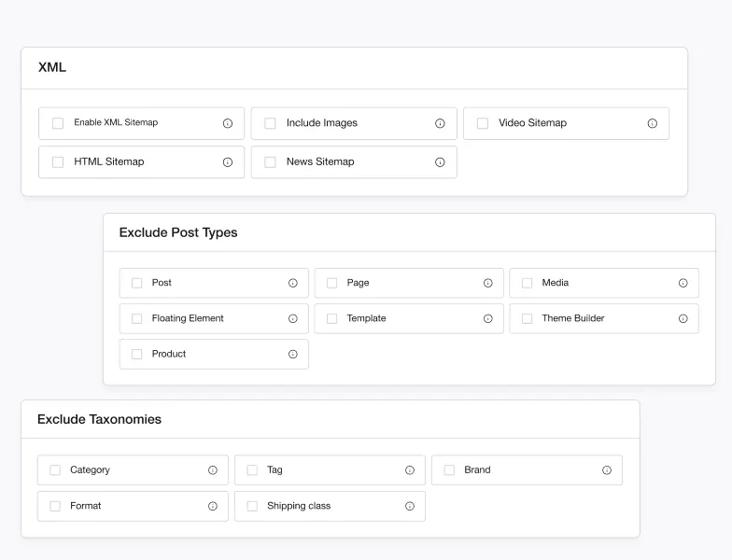The width and height of the screenshot is (732, 560).
Task: Select the XML section heading
Action: [52, 67]
